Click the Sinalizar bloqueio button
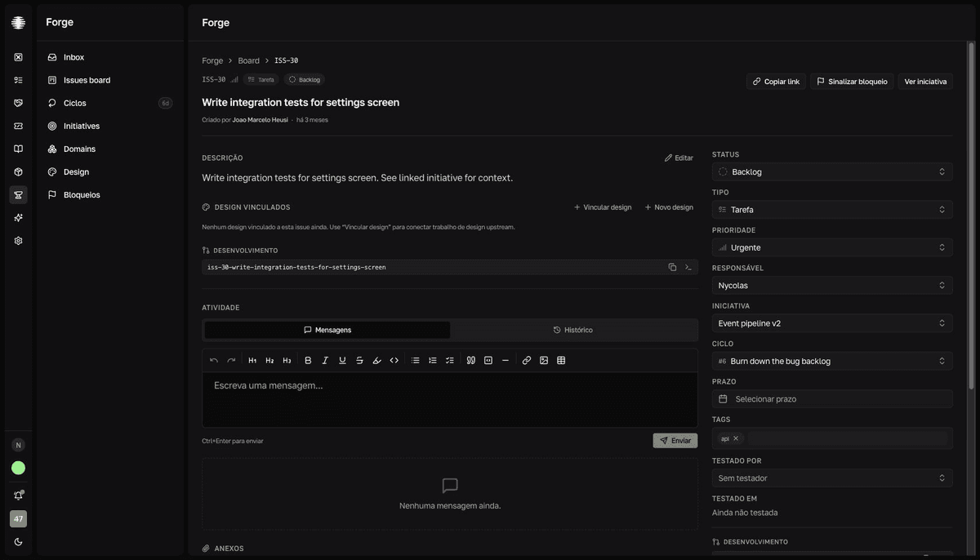This screenshot has height=560, width=980. pyautogui.click(x=852, y=82)
